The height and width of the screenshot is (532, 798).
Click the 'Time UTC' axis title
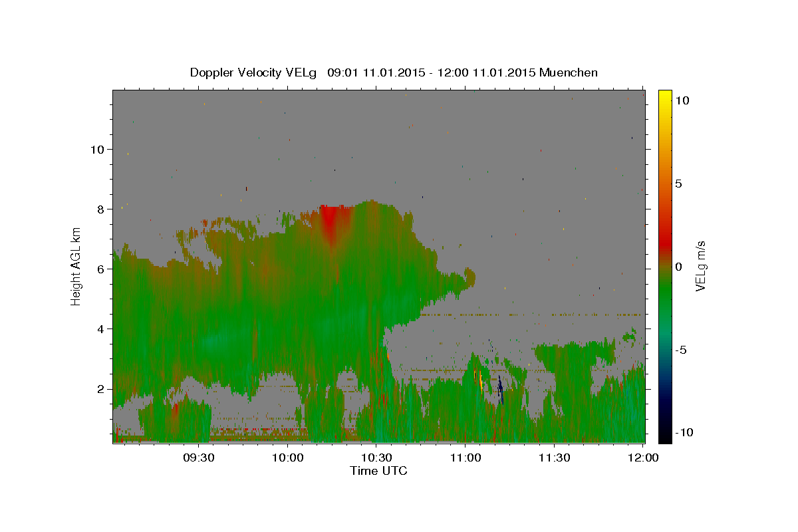pyautogui.click(x=378, y=471)
